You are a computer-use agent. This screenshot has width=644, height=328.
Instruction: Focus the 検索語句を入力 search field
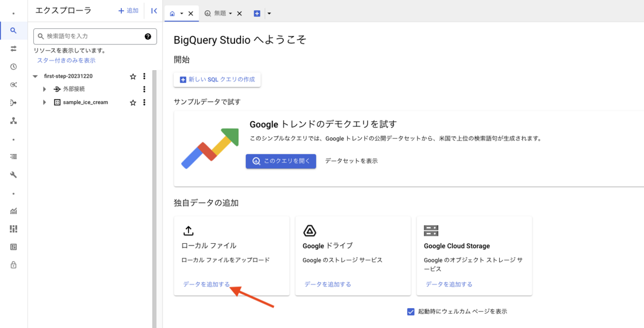[x=95, y=36]
